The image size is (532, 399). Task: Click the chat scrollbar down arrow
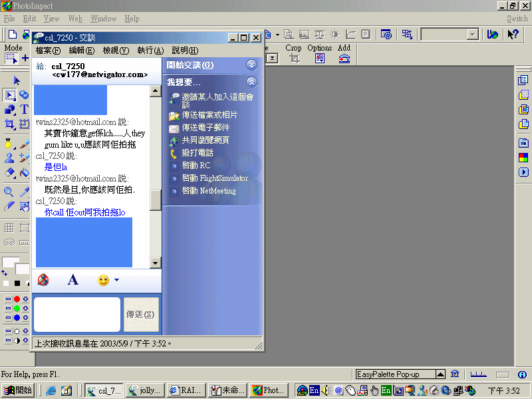tap(155, 263)
